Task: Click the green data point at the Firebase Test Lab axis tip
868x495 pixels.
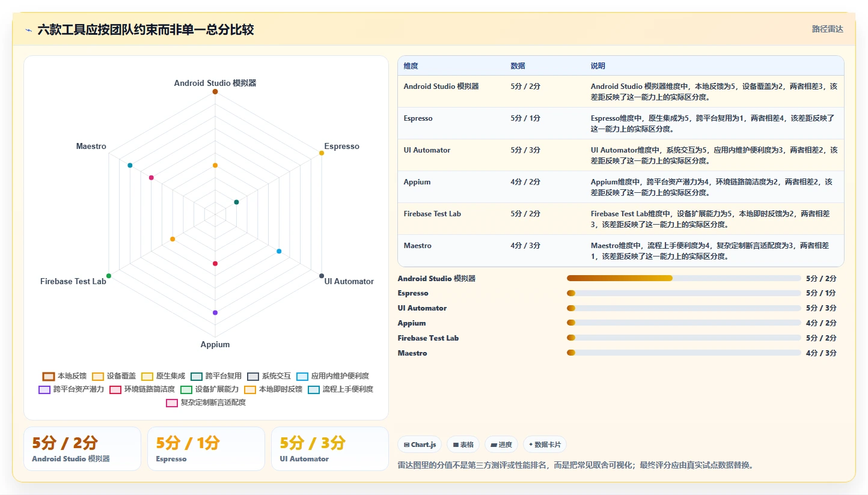Action: pyautogui.click(x=109, y=276)
